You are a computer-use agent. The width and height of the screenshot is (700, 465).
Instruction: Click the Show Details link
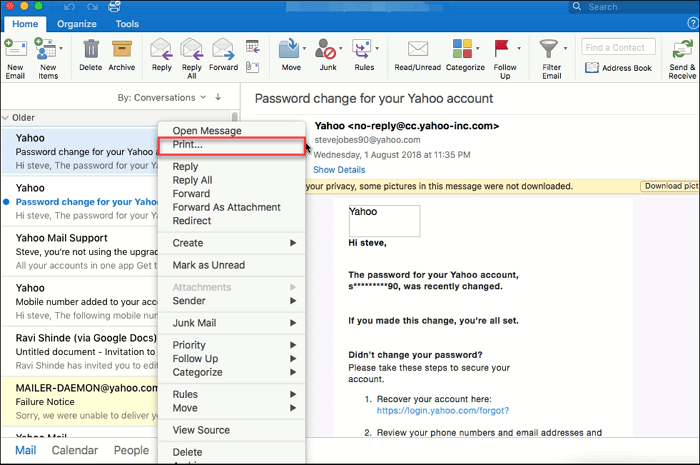point(338,170)
